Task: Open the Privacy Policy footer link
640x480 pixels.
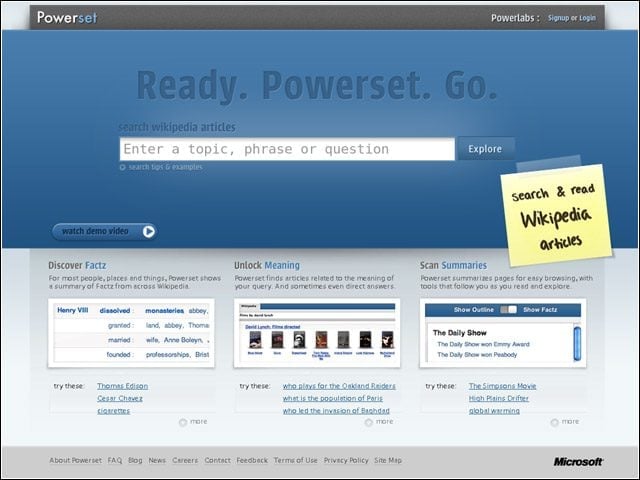Action: click(346, 460)
